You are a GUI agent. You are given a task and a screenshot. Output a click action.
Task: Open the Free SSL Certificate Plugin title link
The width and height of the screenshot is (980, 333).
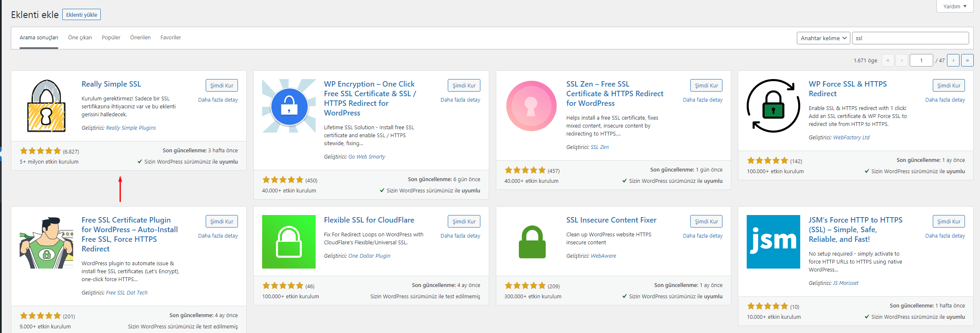130,234
